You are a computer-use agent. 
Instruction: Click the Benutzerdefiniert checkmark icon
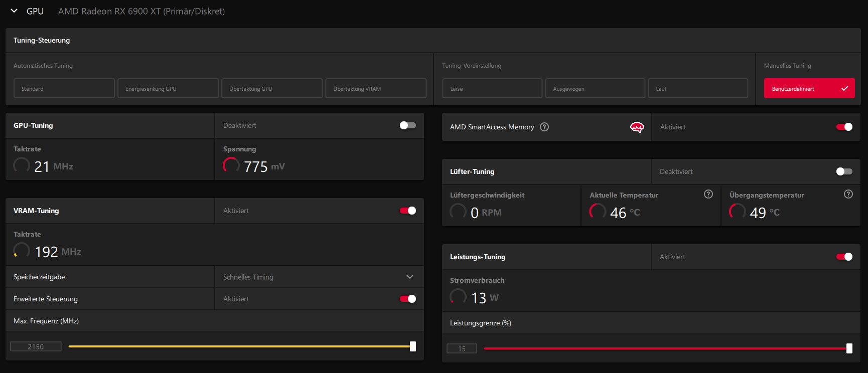pyautogui.click(x=845, y=88)
